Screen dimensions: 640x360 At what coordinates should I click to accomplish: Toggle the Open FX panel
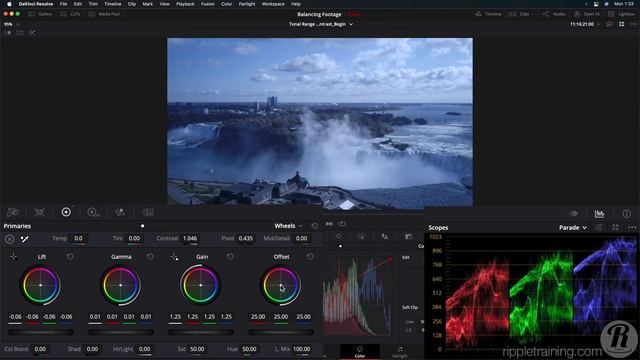[x=587, y=14]
